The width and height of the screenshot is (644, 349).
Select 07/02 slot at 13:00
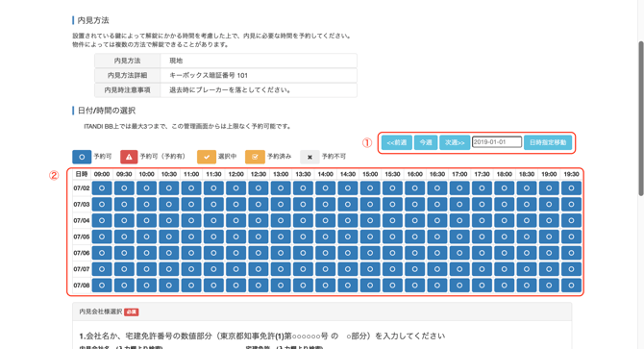pyautogui.click(x=281, y=188)
